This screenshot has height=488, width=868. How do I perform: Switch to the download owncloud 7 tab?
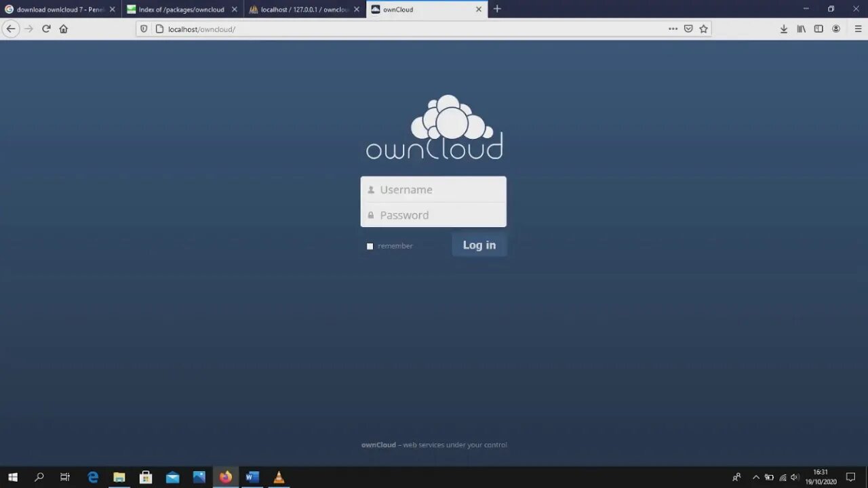[60, 9]
